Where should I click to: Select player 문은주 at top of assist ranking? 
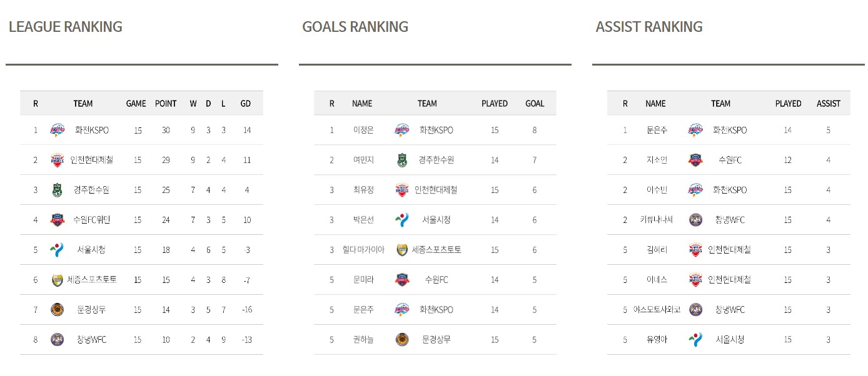point(656,130)
